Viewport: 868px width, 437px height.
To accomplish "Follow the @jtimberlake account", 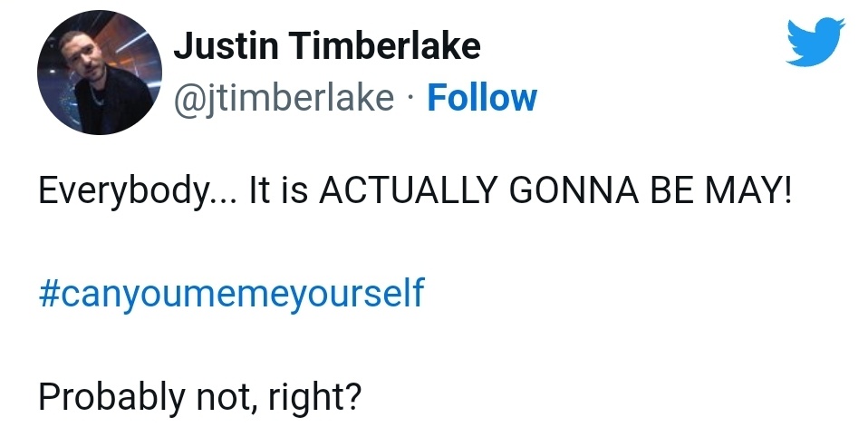I will pos(482,98).
